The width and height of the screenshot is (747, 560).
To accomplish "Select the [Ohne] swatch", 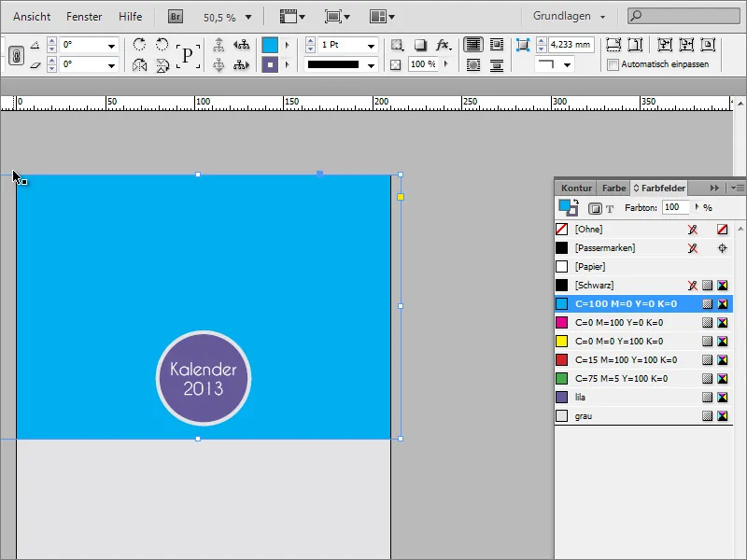I will (643, 229).
